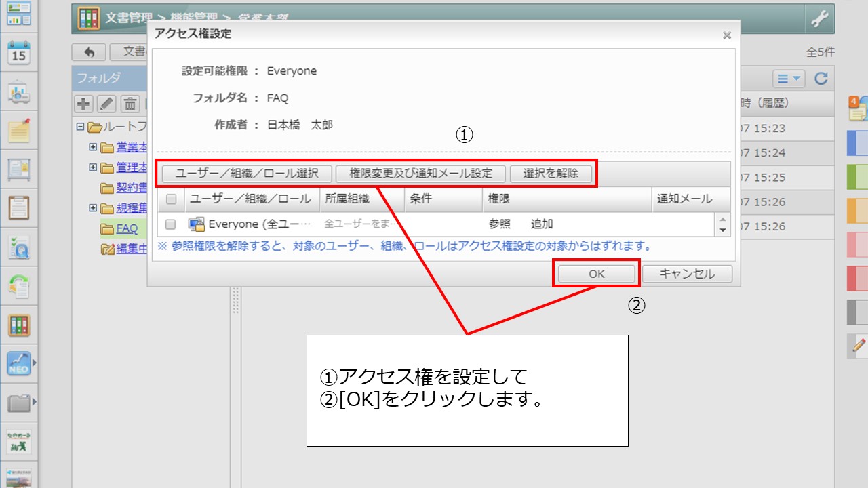The width and height of the screenshot is (868, 488).
Task: Open the calendar icon in the sidebar
Action: pos(19,52)
